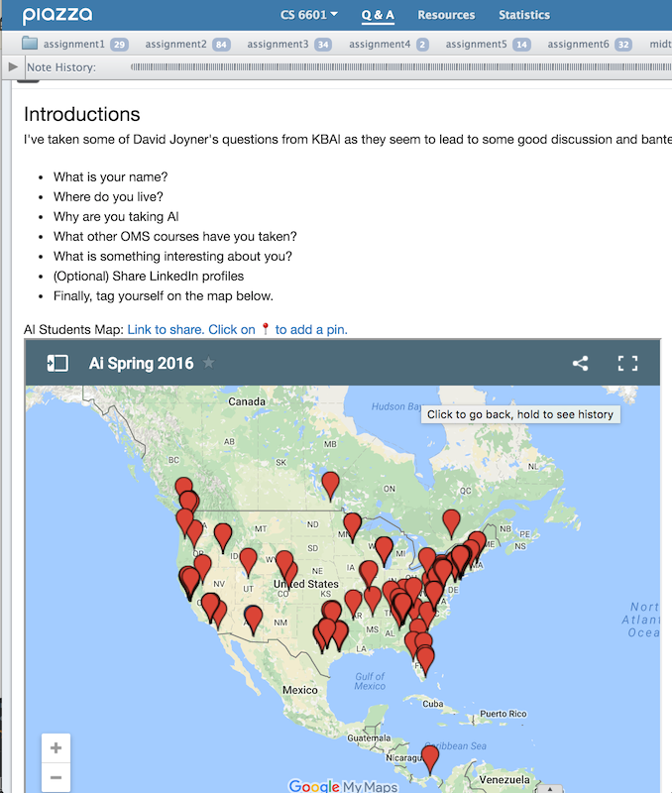Click the map share icon
The image size is (672, 793).
[x=580, y=363]
